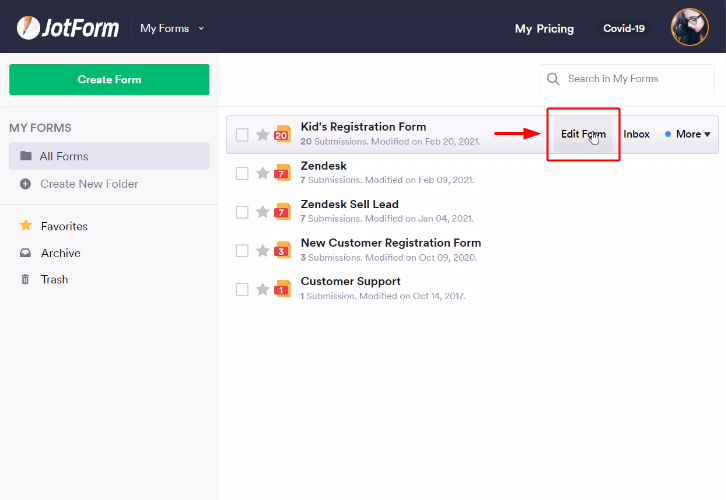Select All Forms in the sidebar
The image size is (726, 500).
(109, 156)
